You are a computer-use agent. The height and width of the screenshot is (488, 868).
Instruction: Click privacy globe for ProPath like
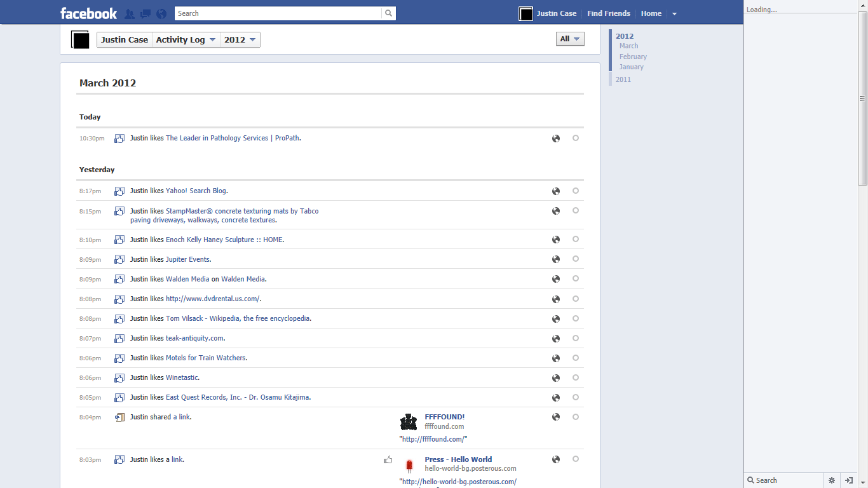click(556, 139)
